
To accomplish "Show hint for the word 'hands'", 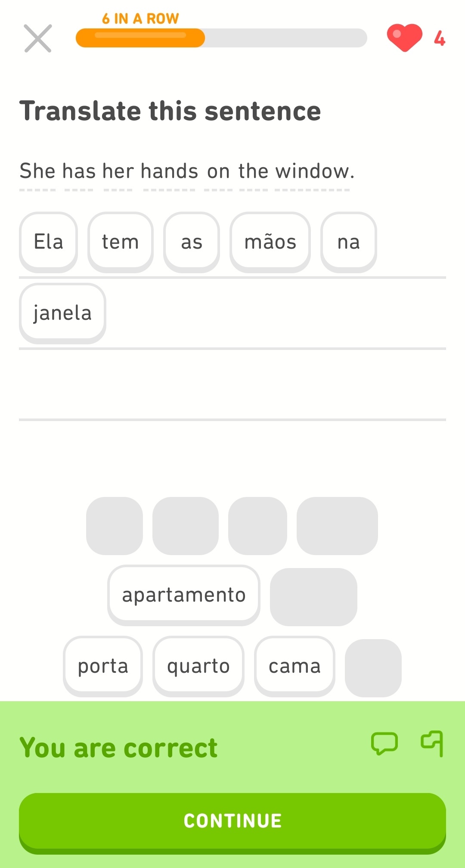I will [169, 172].
